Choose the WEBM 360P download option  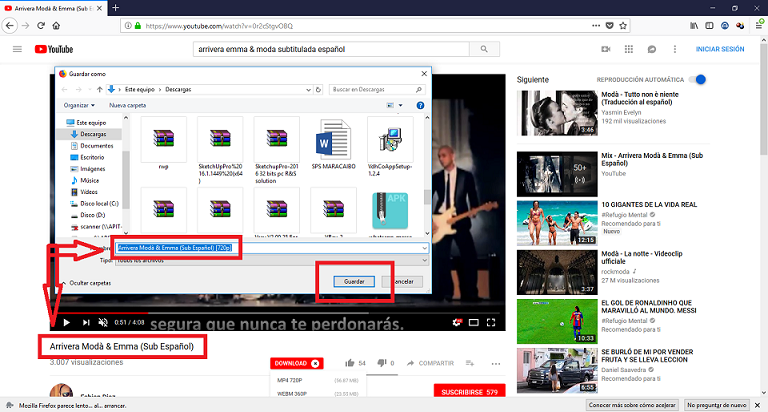(317, 393)
